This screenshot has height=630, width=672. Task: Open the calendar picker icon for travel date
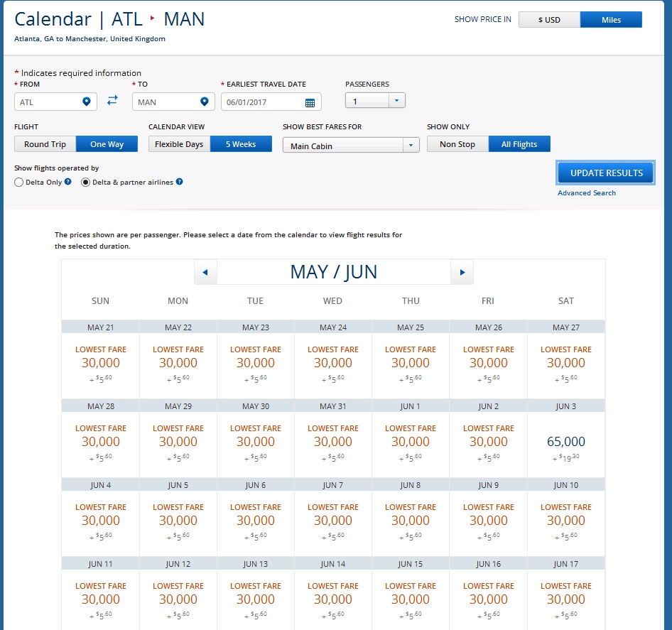[310, 102]
